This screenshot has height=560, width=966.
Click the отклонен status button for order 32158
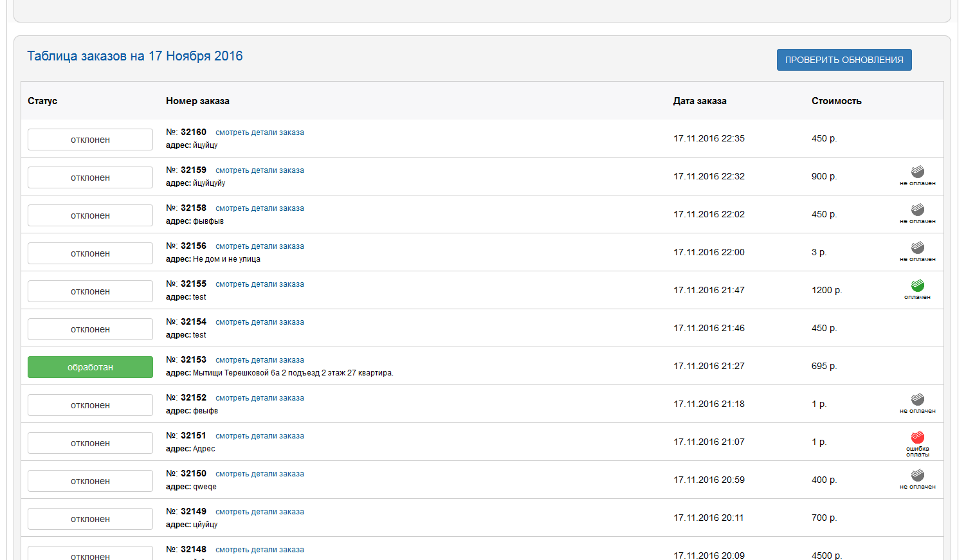(x=90, y=215)
